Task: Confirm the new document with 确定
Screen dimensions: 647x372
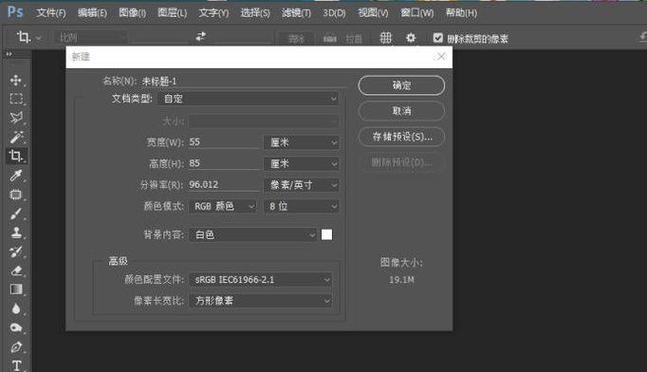Action: 401,86
